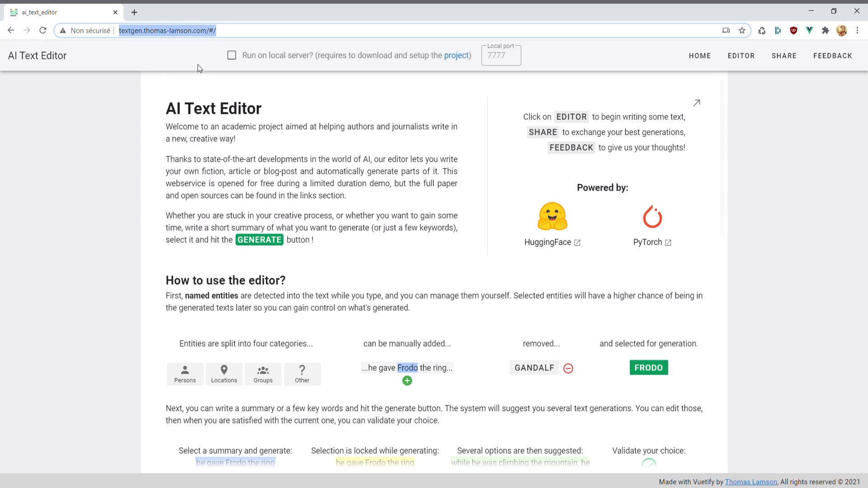The width and height of the screenshot is (868, 488).
Task: Click the green GENERATE button
Action: [x=259, y=240]
